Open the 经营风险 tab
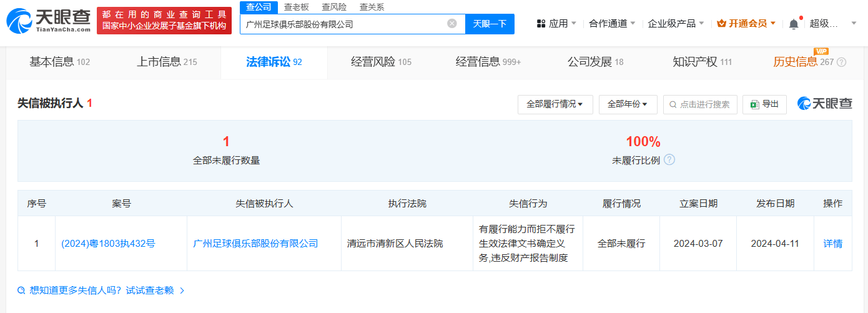The width and height of the screenshot is (868, 313). point(381,62)
